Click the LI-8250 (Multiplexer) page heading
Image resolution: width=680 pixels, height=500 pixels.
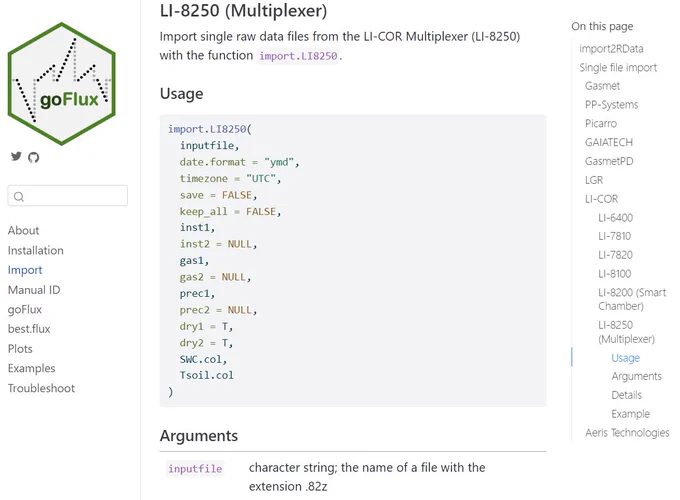click(243, 11)
